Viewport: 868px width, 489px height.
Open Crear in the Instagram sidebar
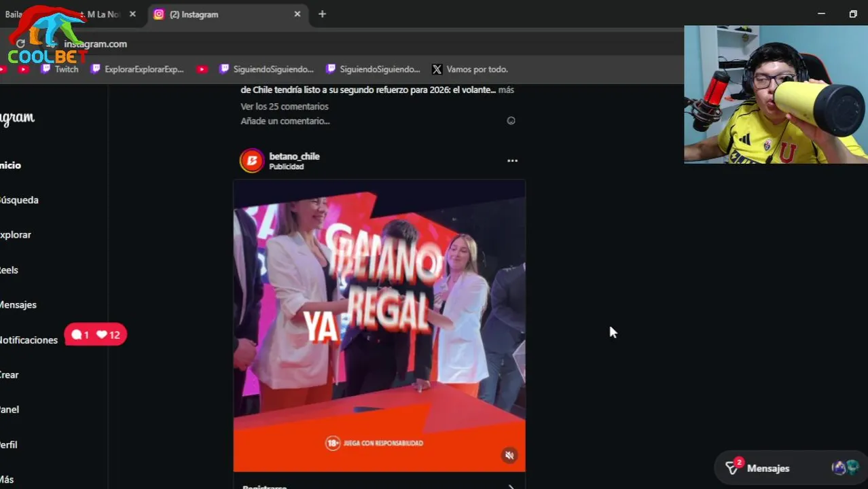coord(10,374)
